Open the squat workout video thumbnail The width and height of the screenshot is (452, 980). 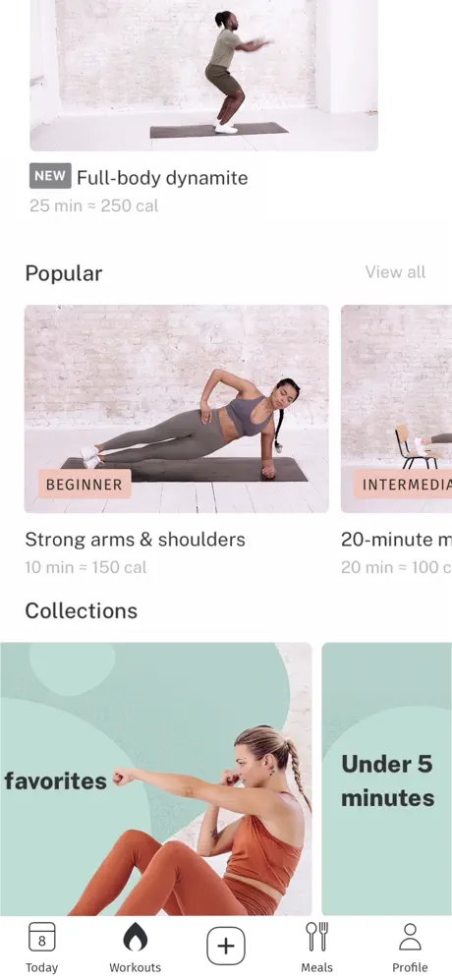pyautogui.click(x=203, y=75)
